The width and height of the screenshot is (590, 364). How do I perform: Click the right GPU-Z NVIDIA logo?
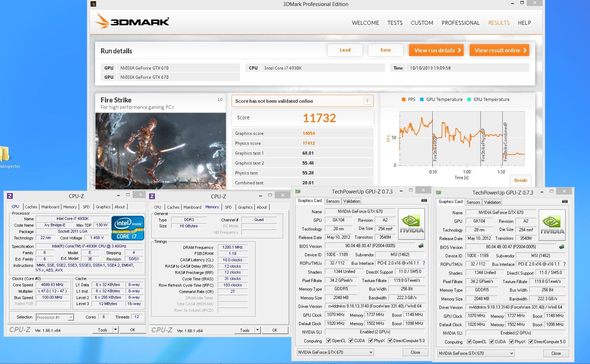552,225
